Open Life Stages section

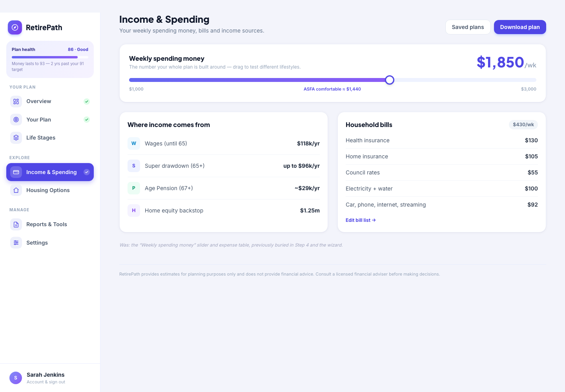point(50,138)
